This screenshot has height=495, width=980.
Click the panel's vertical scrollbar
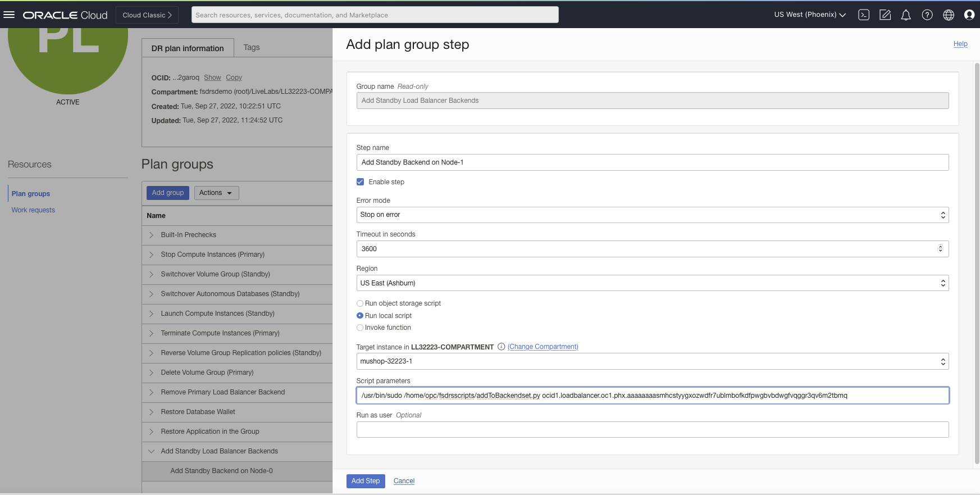point(976,264)
